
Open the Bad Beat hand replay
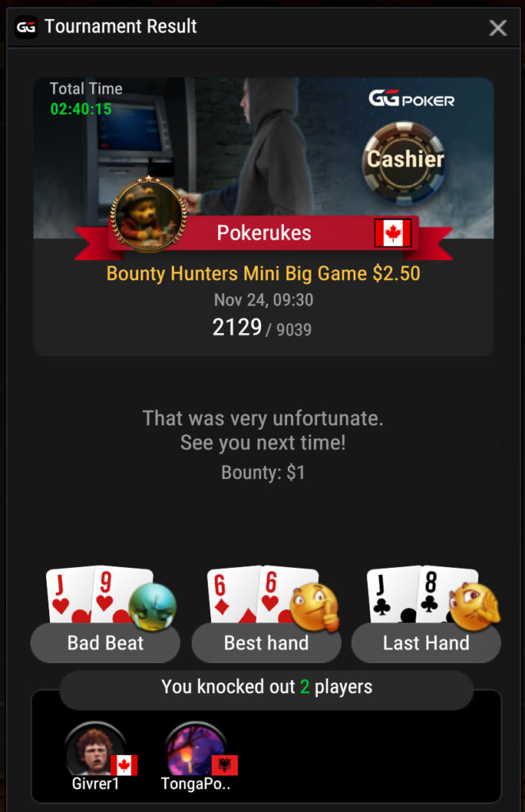pos(105,642)
